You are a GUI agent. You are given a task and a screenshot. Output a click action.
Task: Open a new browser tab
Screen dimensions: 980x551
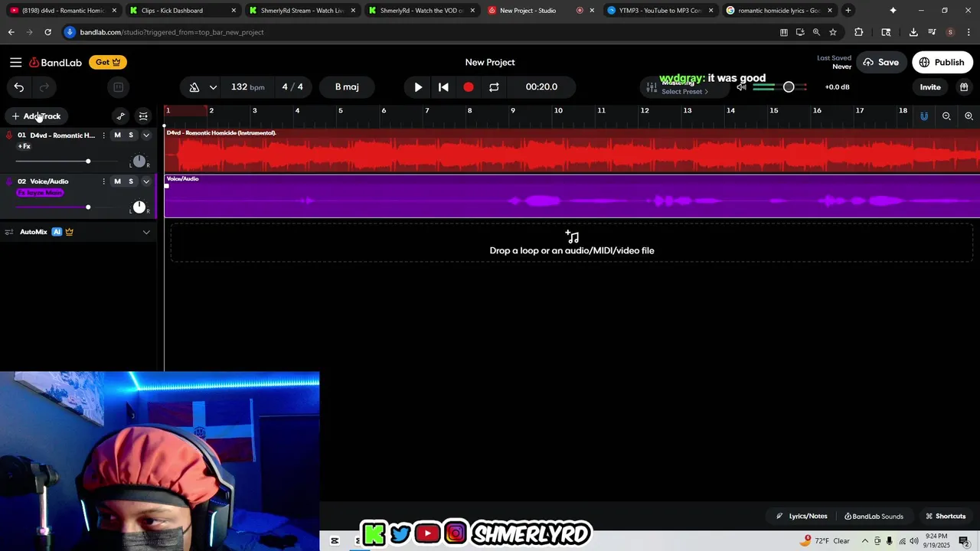[848, 11]
